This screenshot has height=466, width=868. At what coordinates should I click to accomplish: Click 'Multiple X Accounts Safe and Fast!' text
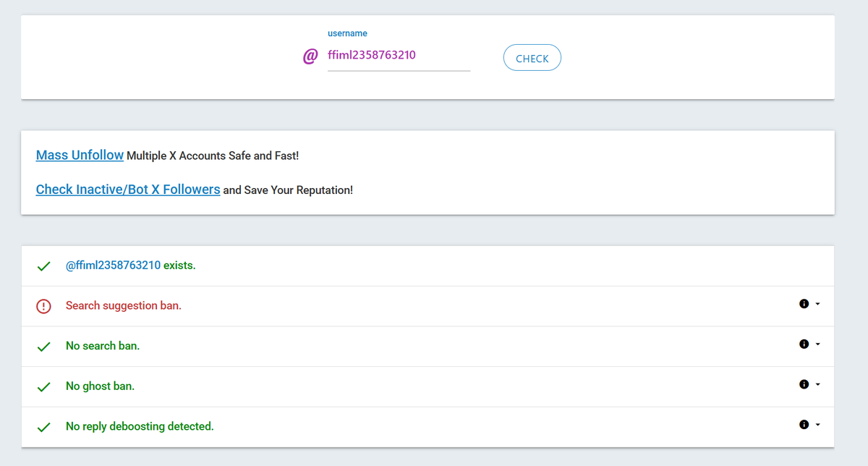coord(213,156)
